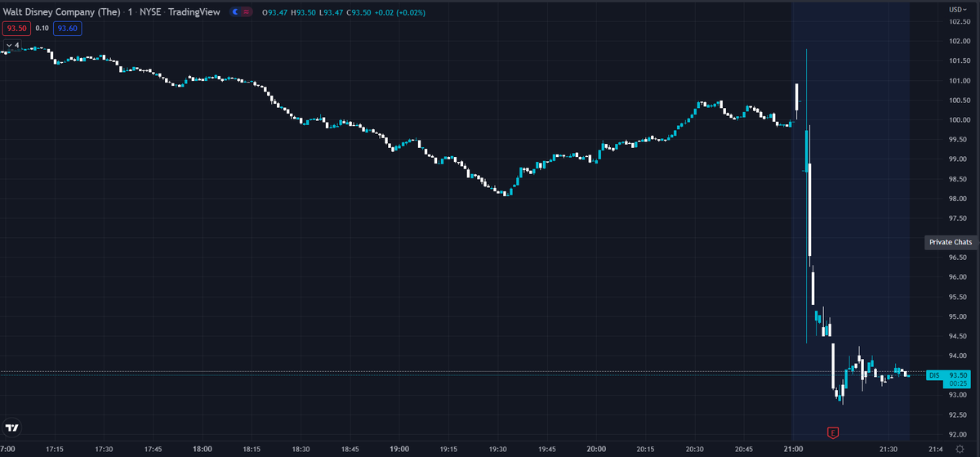Viewport: 980px width, 457px height.
Task: Click the 102.50 price axis label
Action: point(958,21)
